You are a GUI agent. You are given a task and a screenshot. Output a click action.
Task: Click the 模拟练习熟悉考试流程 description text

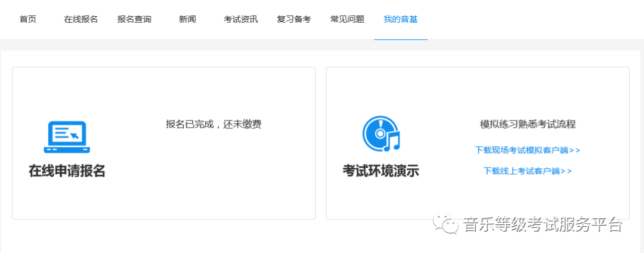click(528, 124)
